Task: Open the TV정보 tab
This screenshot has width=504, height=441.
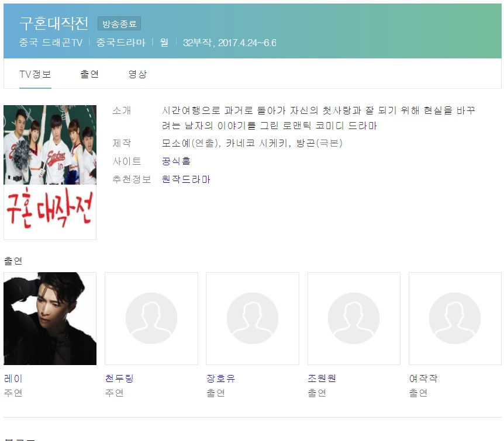Action: [x=35, y=74]
